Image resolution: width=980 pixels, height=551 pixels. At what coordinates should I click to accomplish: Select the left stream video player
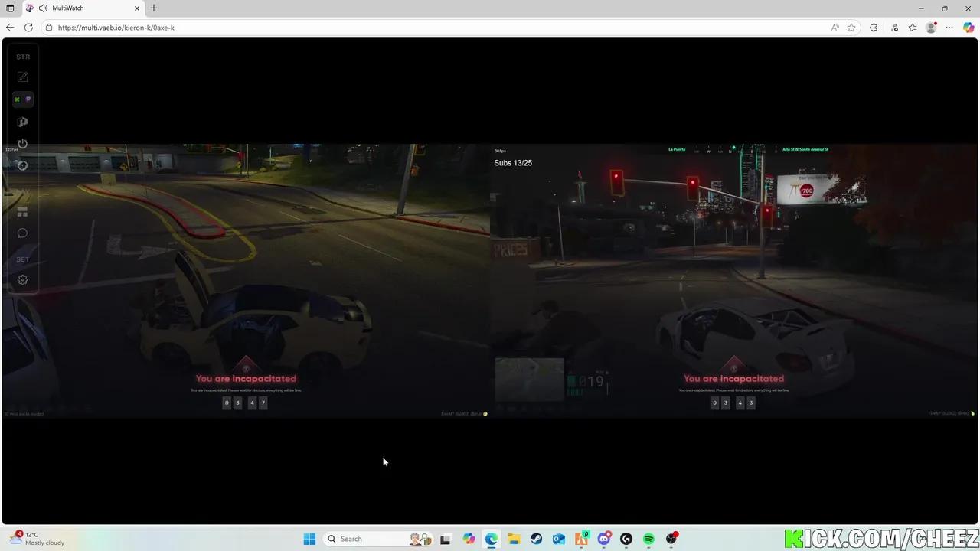(246, 281)
